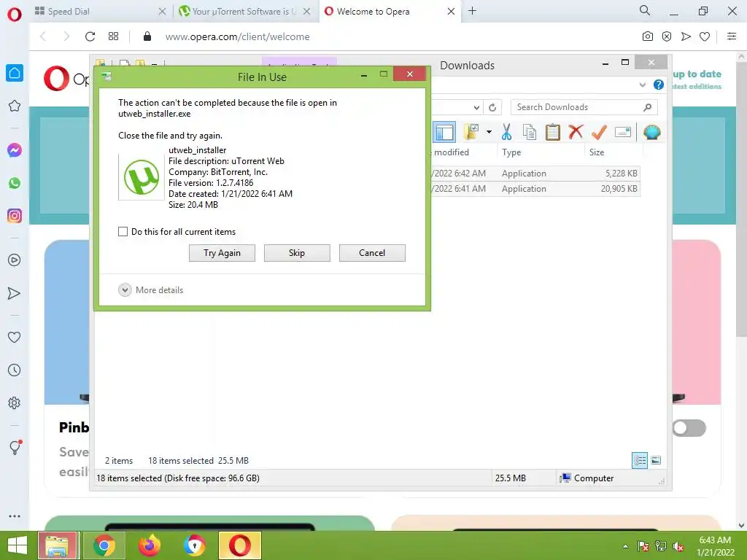Click the Cut scissors icon in Downloads
This screenshot has height=560, width=747.
506,132
